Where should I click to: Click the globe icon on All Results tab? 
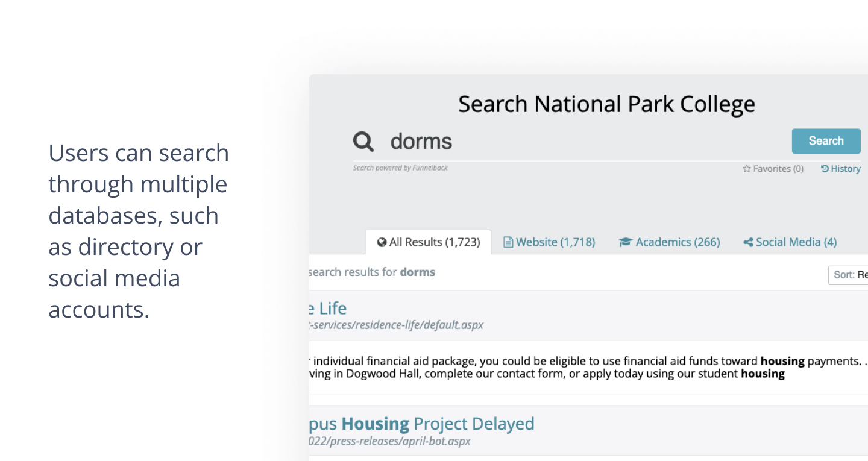(382, 242)
